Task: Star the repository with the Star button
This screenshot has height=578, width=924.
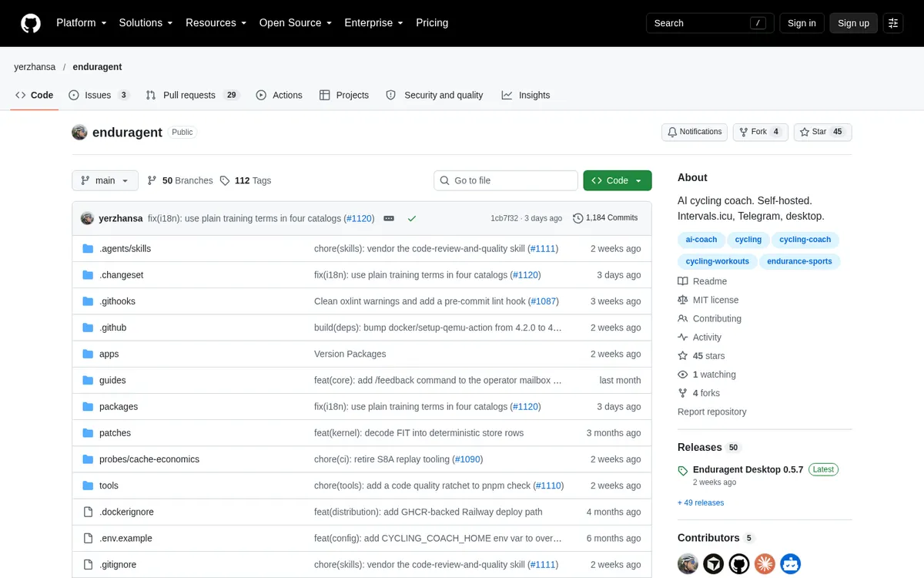Action: tap(822, 132)
